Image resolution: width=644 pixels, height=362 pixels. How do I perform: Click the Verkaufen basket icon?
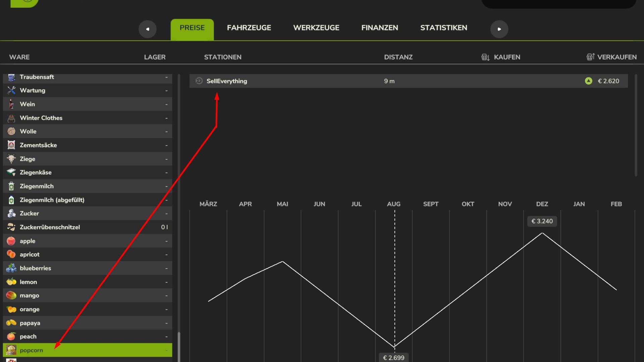(x=590, y=57)
